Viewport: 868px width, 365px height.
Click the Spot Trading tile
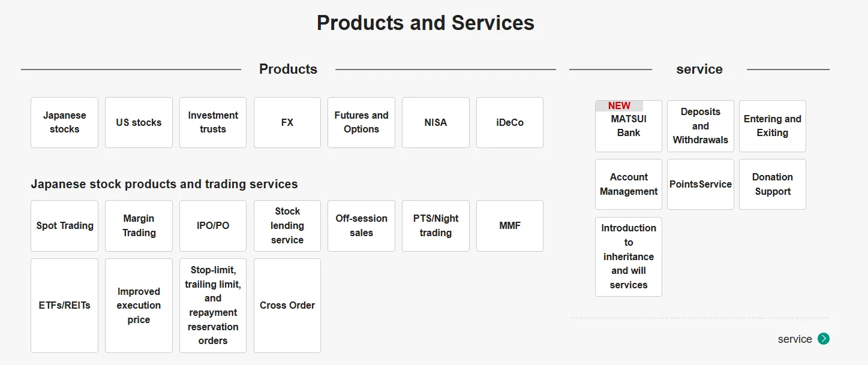64,226
